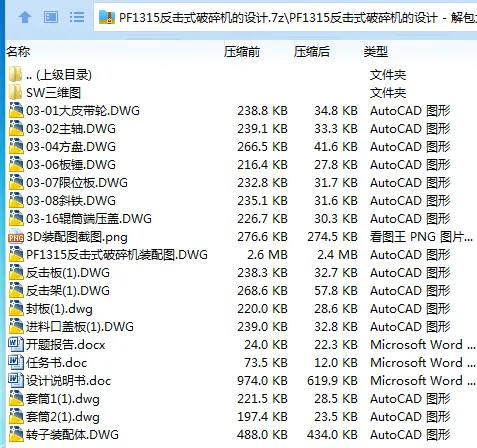Click the icon of 反击板(1).DWG

click(16, 272)
